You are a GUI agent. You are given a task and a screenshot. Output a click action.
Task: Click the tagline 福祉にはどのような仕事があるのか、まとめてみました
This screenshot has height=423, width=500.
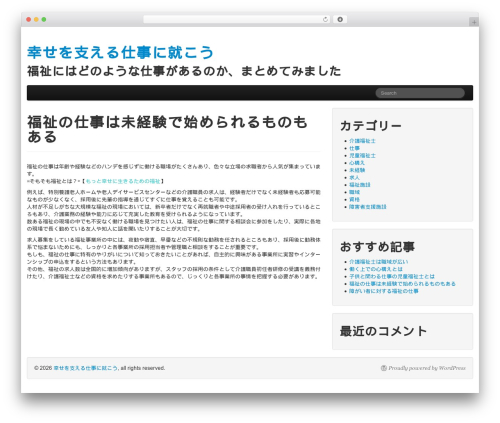pyautogui.click(x=184, y=71)
